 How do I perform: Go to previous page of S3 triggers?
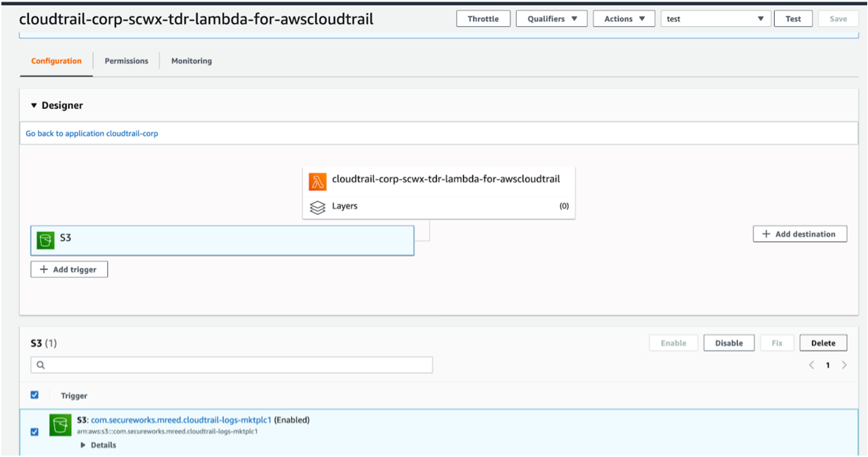pos(811,365)
